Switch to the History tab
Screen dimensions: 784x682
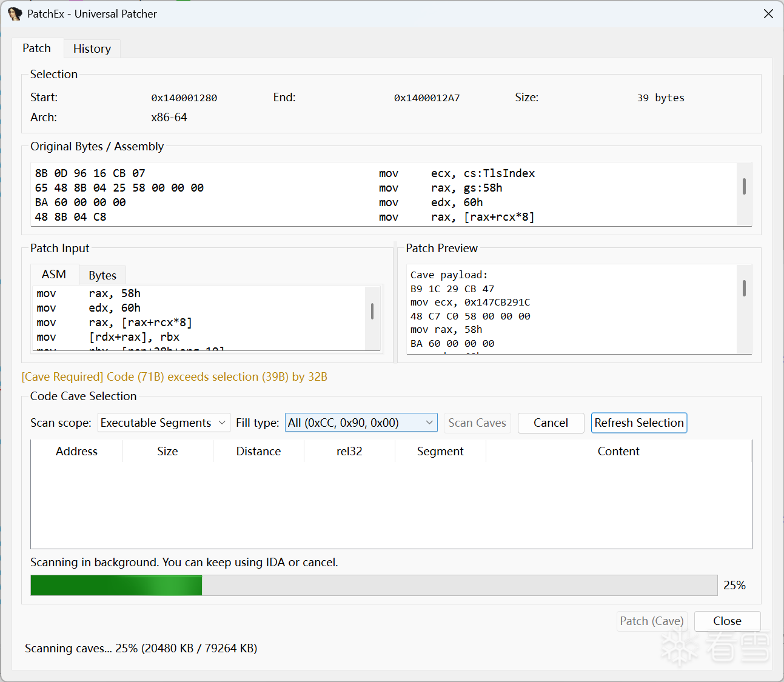pos(92,48)
